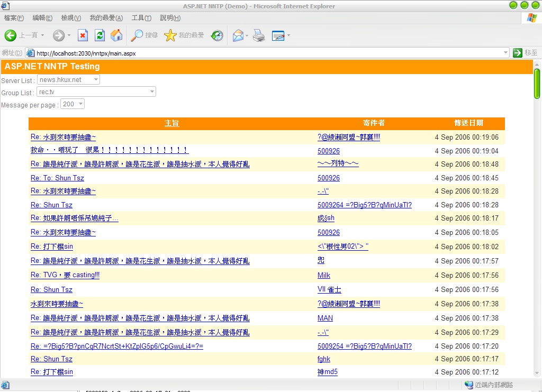Click the Windows flag logo
Viewport: 542px width, 392px height.
tap(532, 18)
